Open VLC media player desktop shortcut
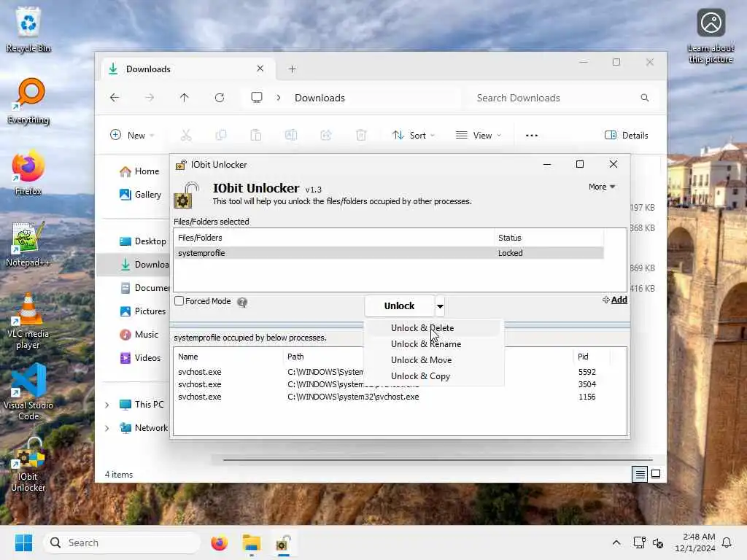Viewport: 747px width, 560px height. 28,321
